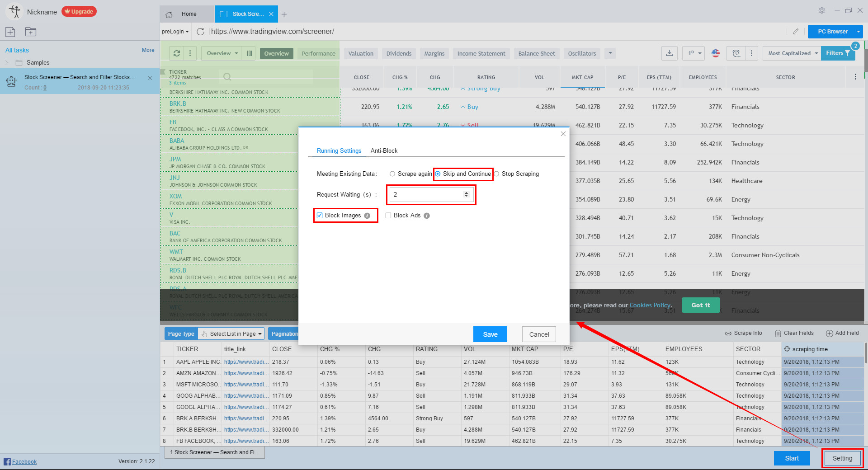Screen dimensions: 868x470
Task: Open the column header three-dots menu
Action: (x=855, y=77)
